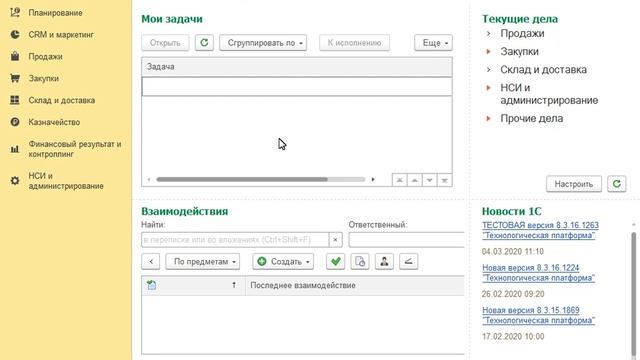Expand Прочие дела in Текущие дела
The height and width of the screenshot is (360, 640).
tap(488, 118)
